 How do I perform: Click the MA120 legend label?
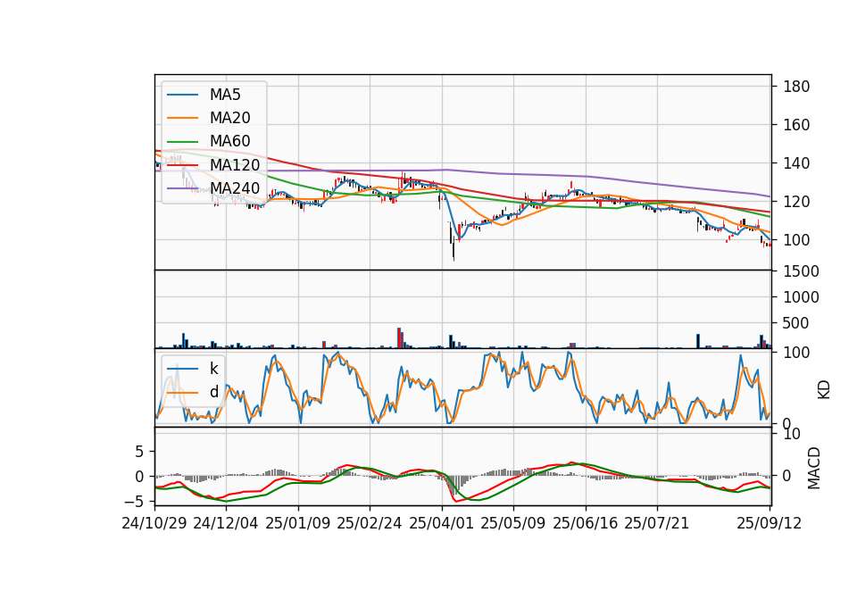235,164
